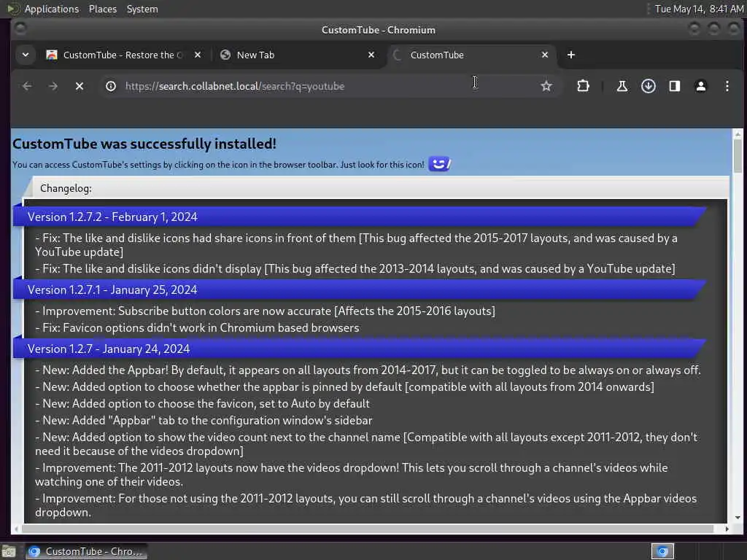Click the horizontal scroll right arrow

[727, 529]
